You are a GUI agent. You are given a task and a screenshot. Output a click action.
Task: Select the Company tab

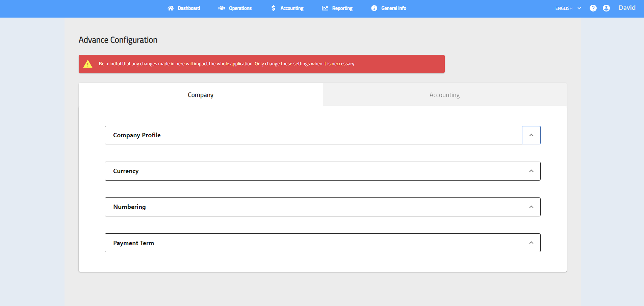pos(201,95)
